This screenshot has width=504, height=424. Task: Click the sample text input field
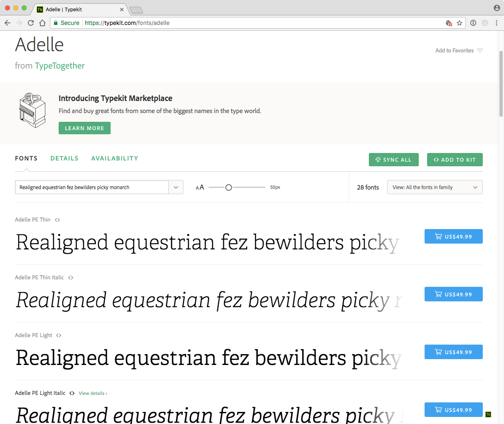coord(92,187)
